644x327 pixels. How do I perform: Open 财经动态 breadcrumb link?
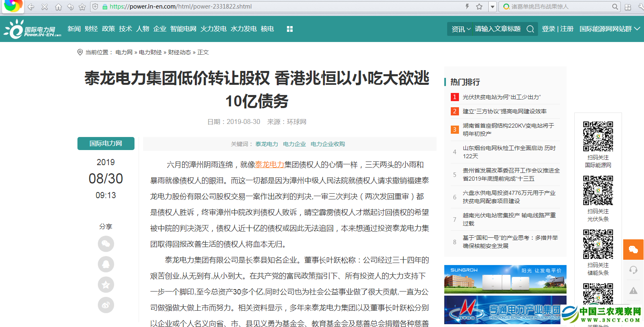(180, 52)
